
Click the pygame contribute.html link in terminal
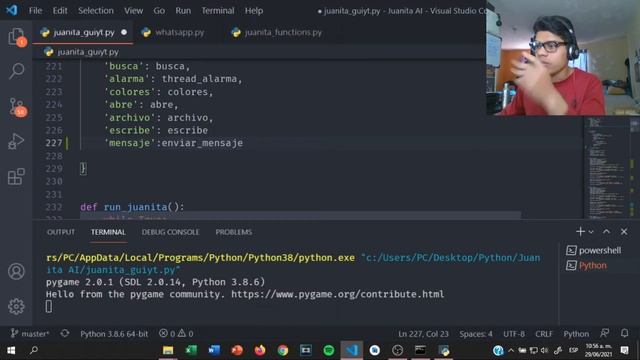[338, 294]
